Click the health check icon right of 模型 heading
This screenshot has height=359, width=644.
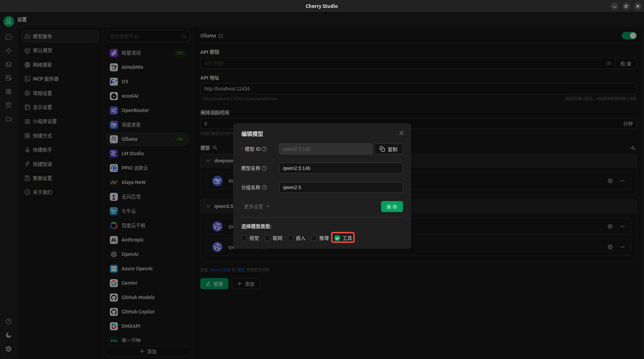pyautogui.click(x=633, y=148)
